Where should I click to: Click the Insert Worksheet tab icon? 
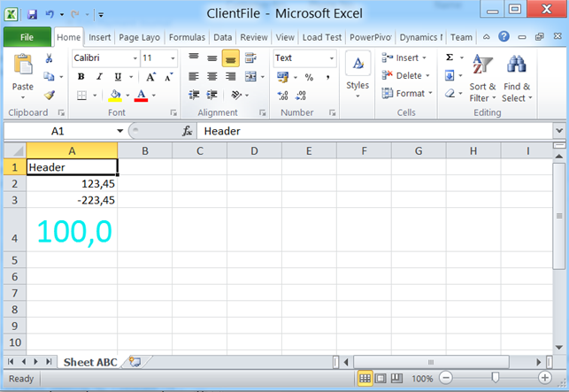click(x=135, y=362)
